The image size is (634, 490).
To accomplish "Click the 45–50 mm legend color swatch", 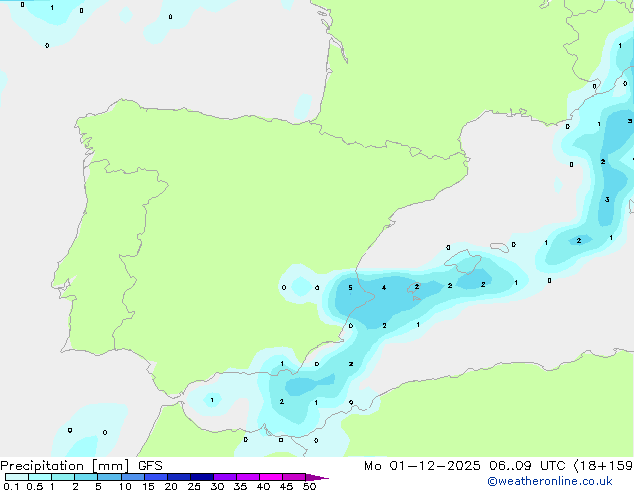I will (x=294, y=477).
